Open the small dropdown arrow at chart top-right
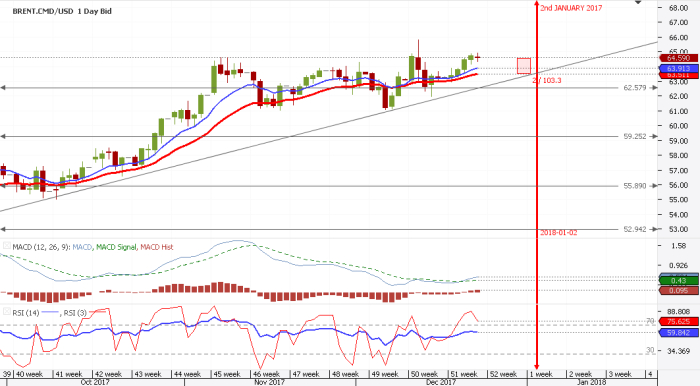 tap(638, 2)
